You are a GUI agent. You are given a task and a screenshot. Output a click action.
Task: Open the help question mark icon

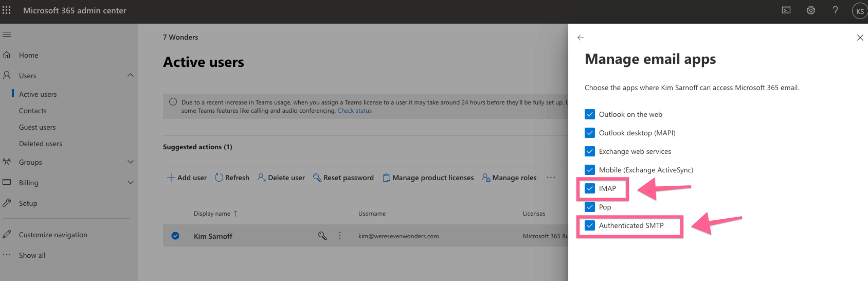coord(836,10)
